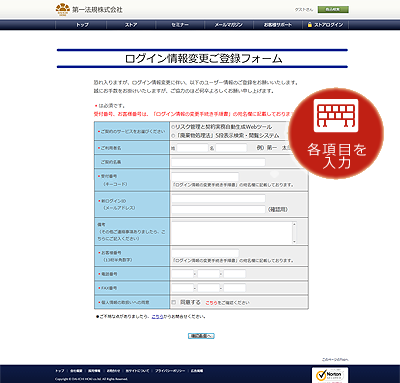
Task: Click the 確認画面へ submit button
Action: pyautogui.click(x=201, y=336)
